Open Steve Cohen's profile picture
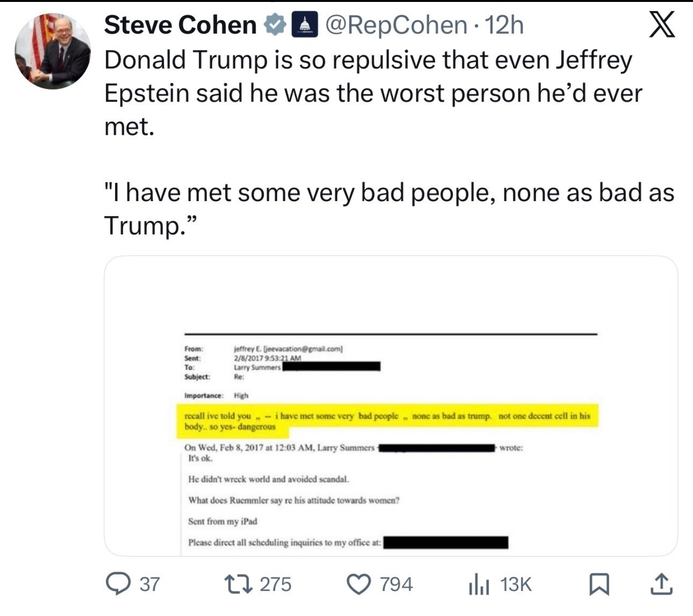 [53, 52]
